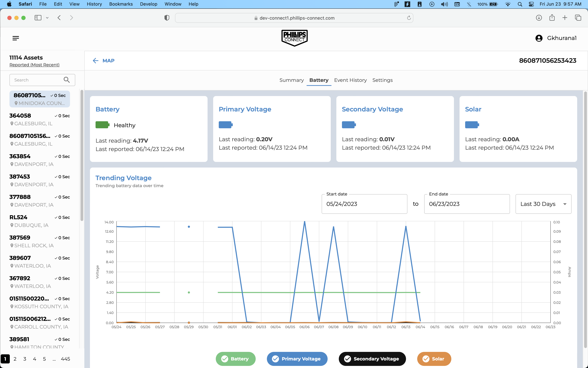Screen dimensions: 588x368
Task: Click the volume icon in menu bar
Action: pyautogui.click(x=444, y=4)
